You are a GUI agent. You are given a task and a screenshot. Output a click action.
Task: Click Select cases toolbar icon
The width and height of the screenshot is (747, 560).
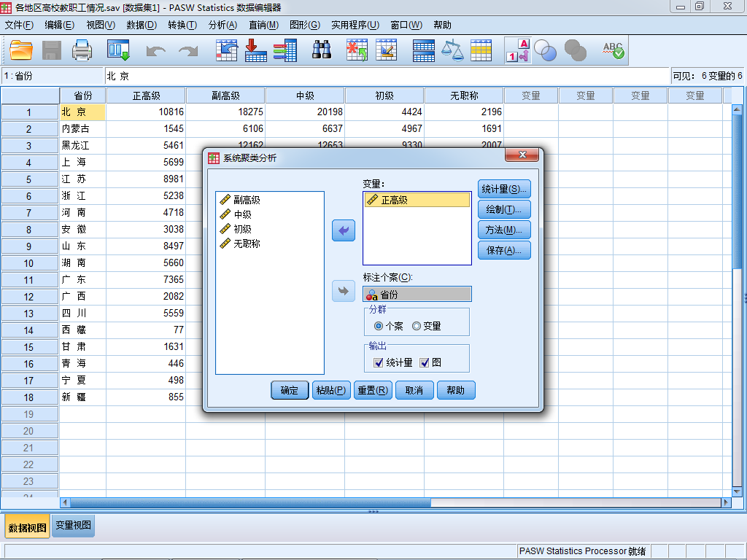tap(481, 50)
